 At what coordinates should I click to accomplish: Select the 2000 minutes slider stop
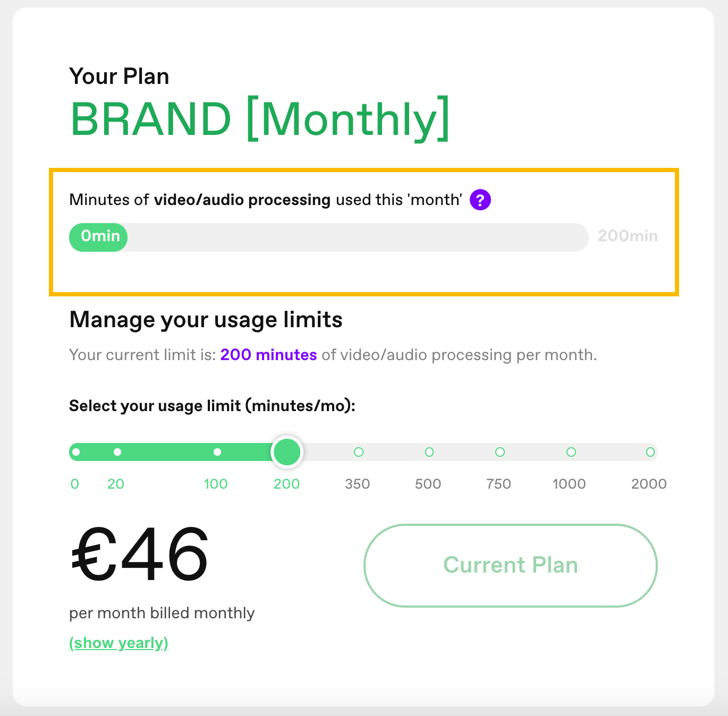click(x=650, y=452)
